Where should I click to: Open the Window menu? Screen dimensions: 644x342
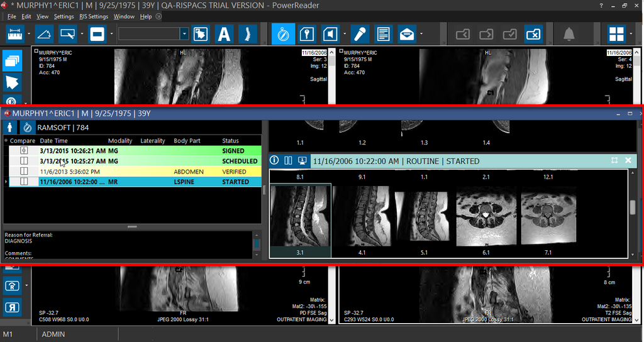(x=124, y=16)
